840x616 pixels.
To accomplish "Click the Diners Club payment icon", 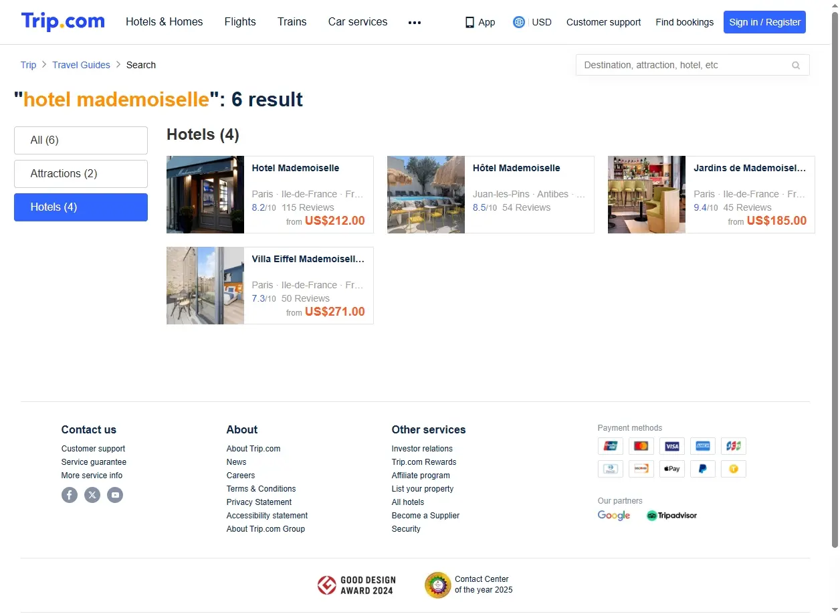I will pos(611,469).
